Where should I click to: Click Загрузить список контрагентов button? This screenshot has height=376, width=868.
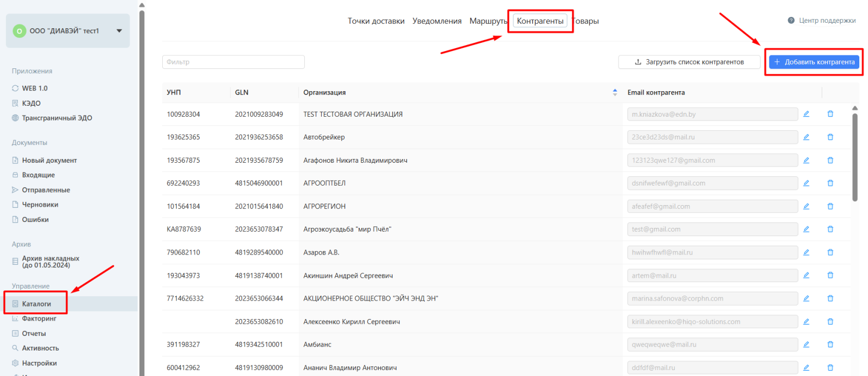point(689,62)
